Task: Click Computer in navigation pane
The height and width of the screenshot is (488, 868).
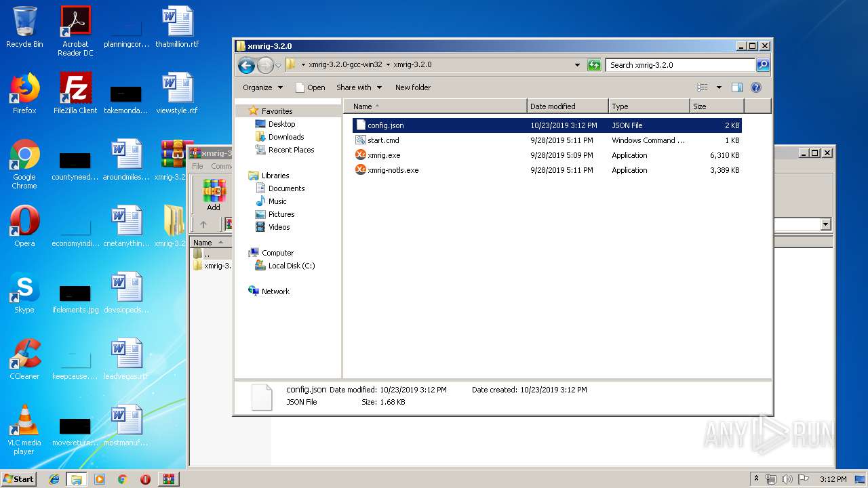Action: [x=271, y=253]
